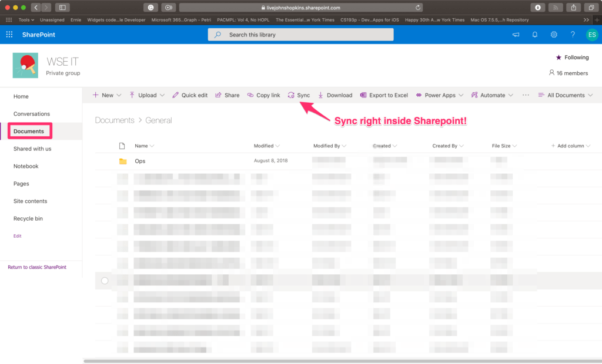Viewport: 602px width, 364px height.
Task: Open the SharePoint app launcher waffle
Action: point(9,35)
